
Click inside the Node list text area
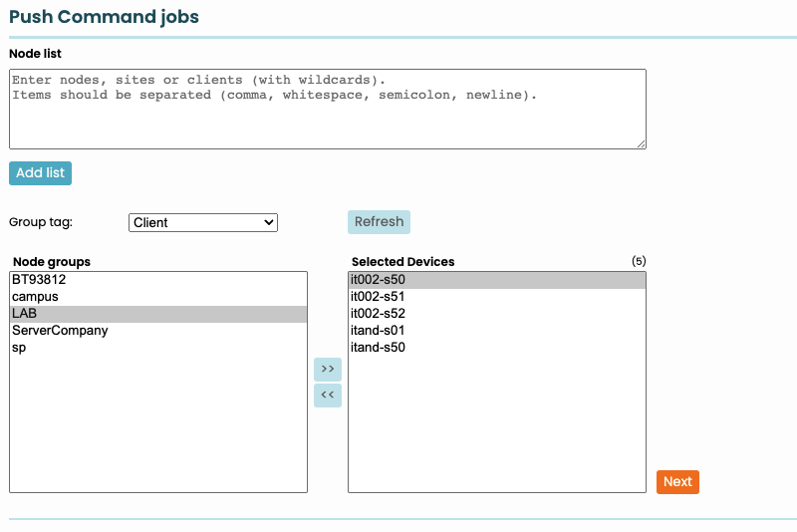tap(327, 109)
